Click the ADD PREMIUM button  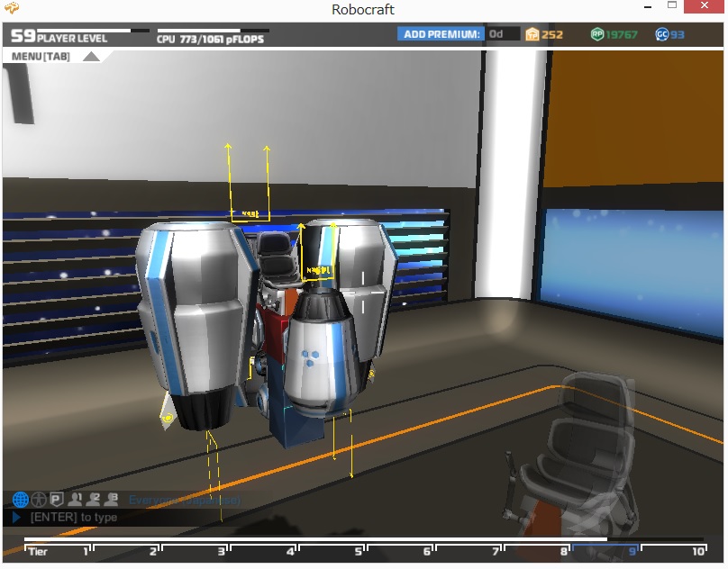[x=441, y=34]
